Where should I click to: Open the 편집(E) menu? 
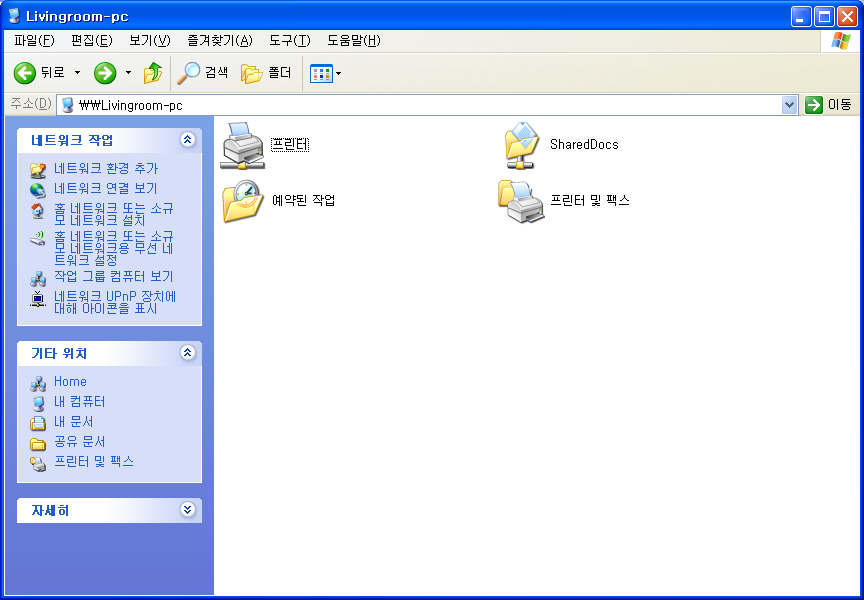tap(91, 41)
